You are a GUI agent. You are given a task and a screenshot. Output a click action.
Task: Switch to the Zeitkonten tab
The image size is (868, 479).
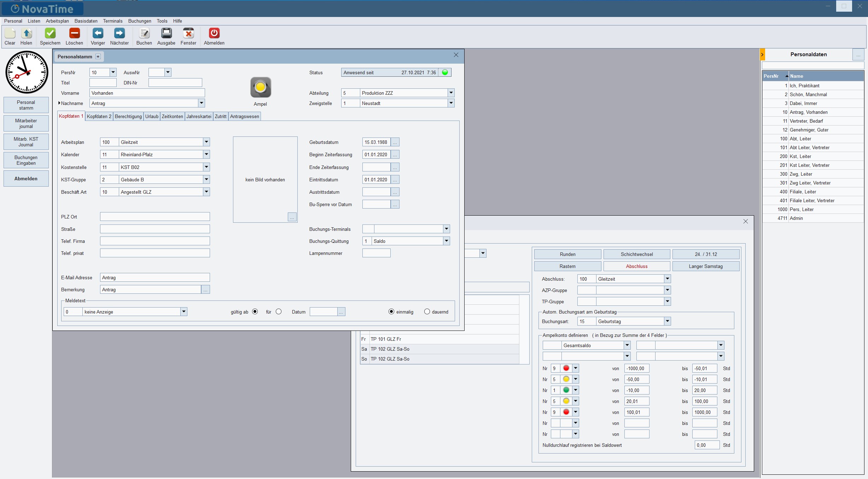(172, 116)
